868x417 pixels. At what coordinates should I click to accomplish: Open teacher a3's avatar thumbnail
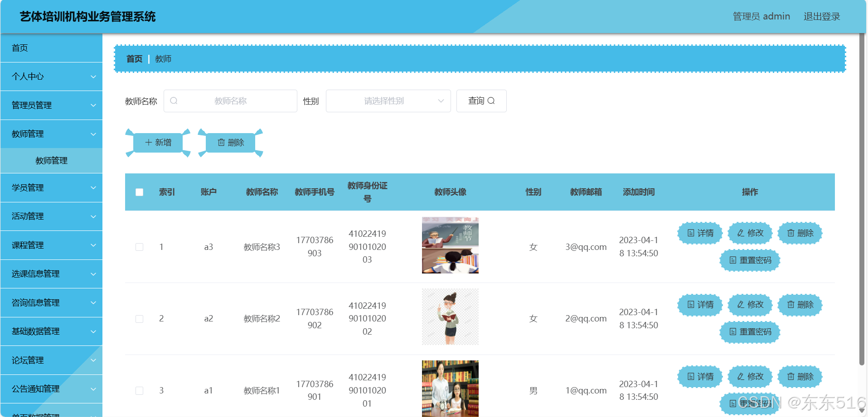point(450,245)
